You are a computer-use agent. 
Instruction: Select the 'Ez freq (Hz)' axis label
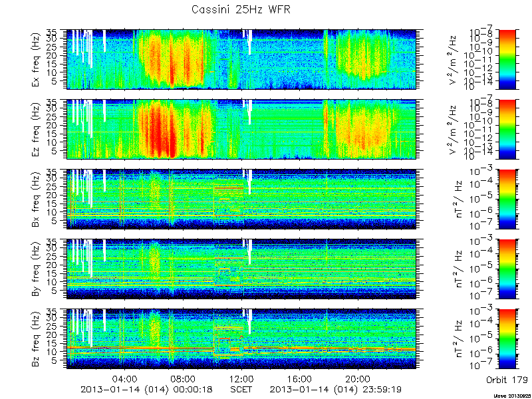(x=37, y=130)
